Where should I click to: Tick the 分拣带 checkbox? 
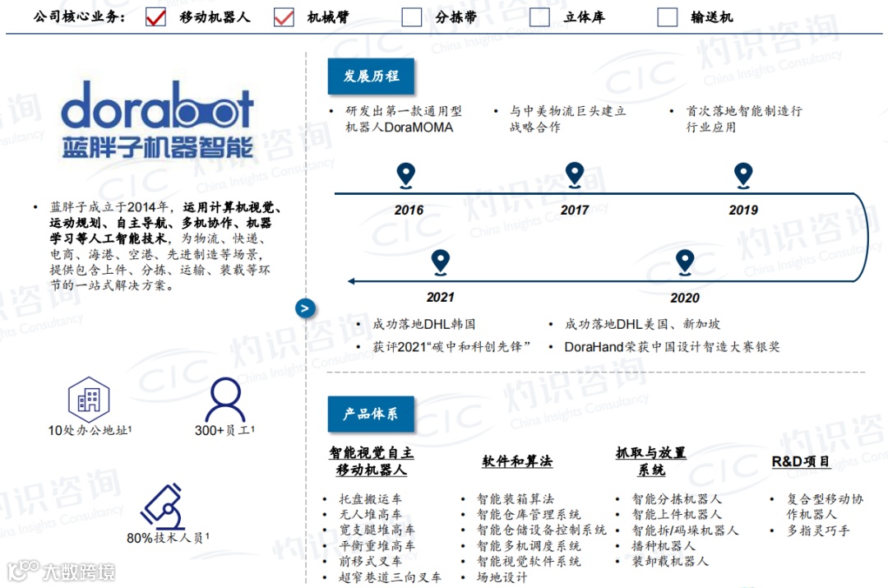click(412, 17)
